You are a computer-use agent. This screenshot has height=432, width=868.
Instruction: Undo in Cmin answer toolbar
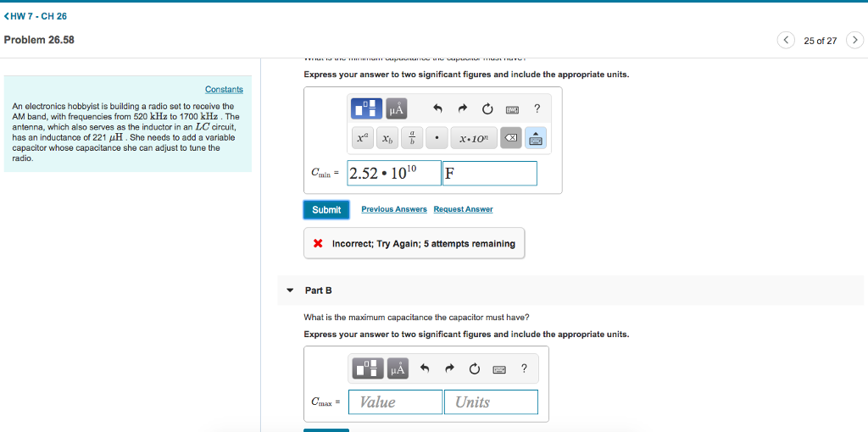point(437,109)
